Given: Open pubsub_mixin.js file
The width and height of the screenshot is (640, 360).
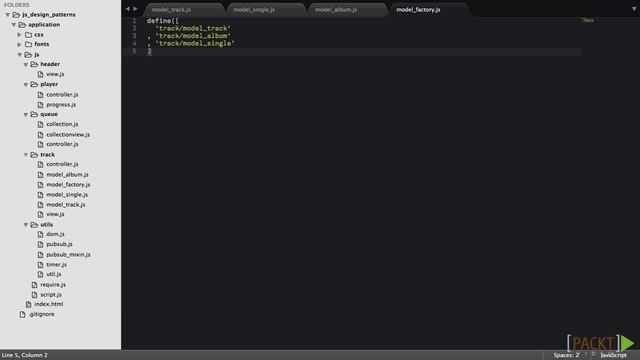Looking at the screenshot, I should click(x=68, y=255).
